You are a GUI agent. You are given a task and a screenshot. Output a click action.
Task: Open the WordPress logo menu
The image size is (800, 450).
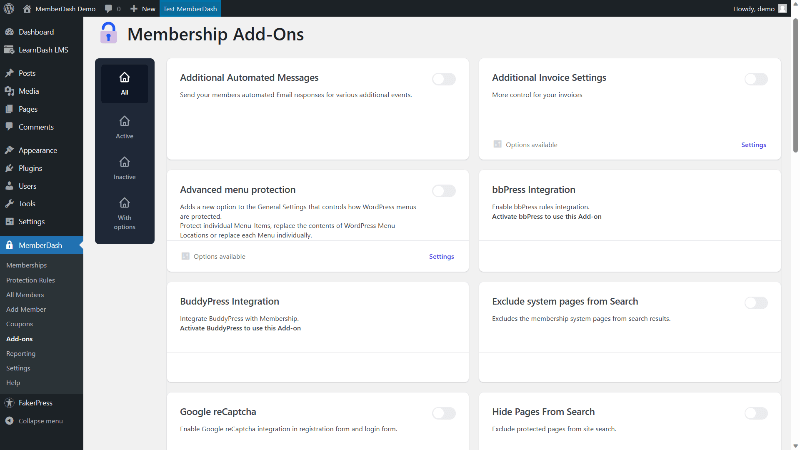[x=9, y=9]
